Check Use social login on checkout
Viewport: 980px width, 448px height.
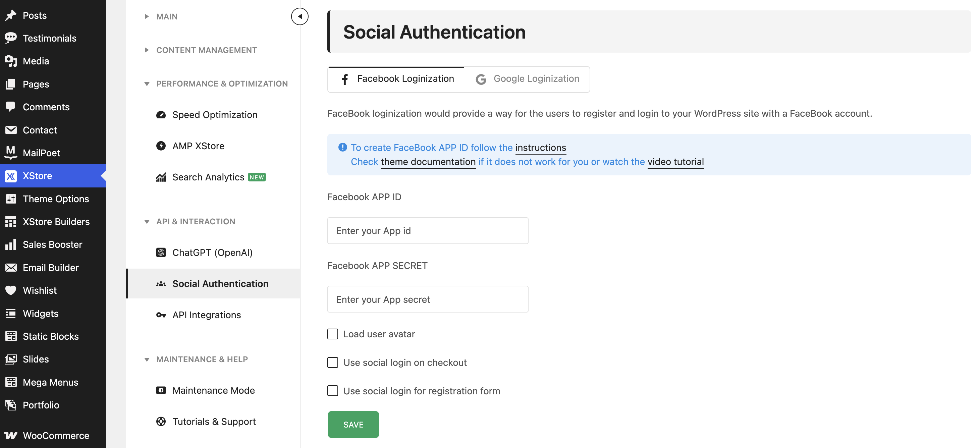(x=332, y=362)
